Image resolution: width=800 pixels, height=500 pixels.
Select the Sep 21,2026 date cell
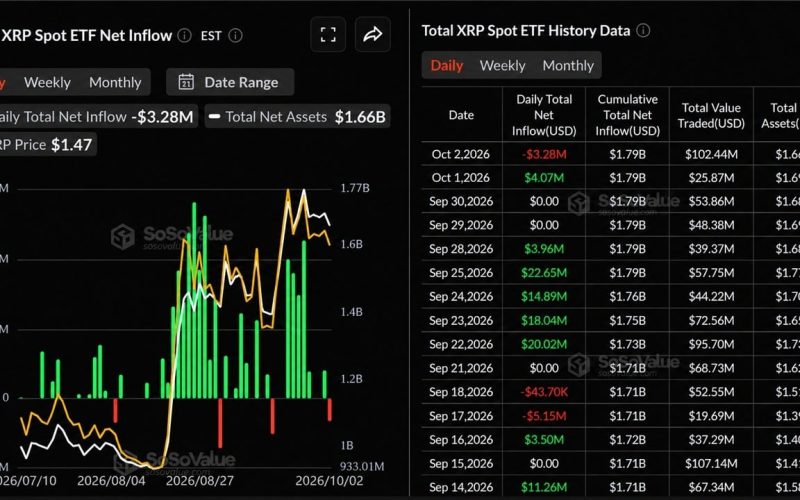tap(461, 368)
